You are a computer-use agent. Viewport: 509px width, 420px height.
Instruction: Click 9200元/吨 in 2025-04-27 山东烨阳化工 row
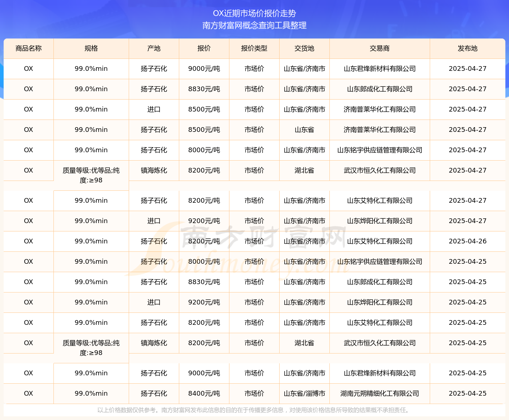click(x=204, y=221)
